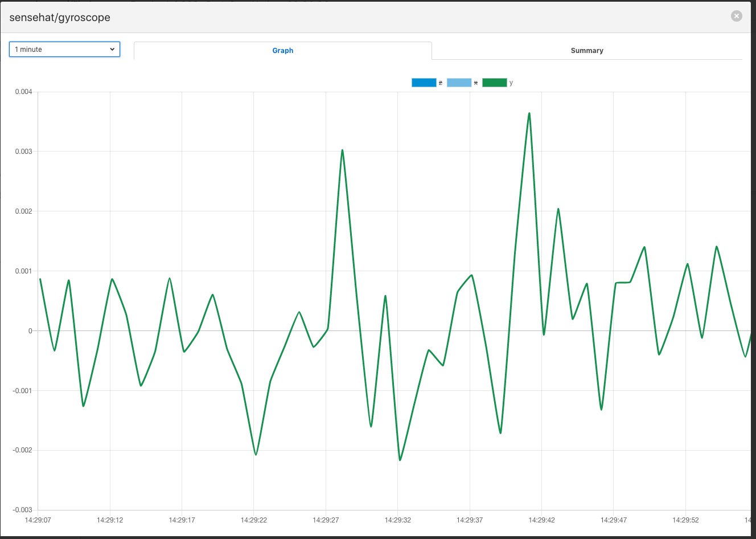Click the lowest trough just after 14:29:32
The image size is (756, 539).
[400, 460]
